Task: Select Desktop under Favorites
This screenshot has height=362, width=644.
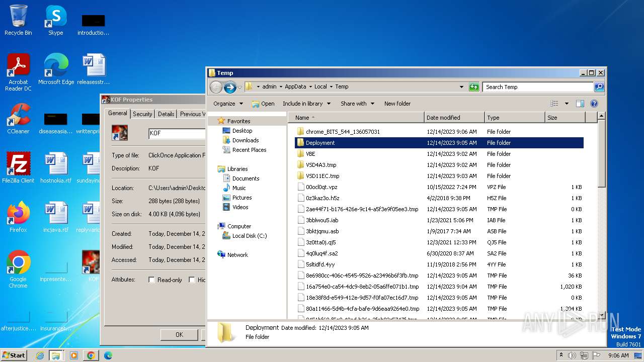Action: point(242,131)
